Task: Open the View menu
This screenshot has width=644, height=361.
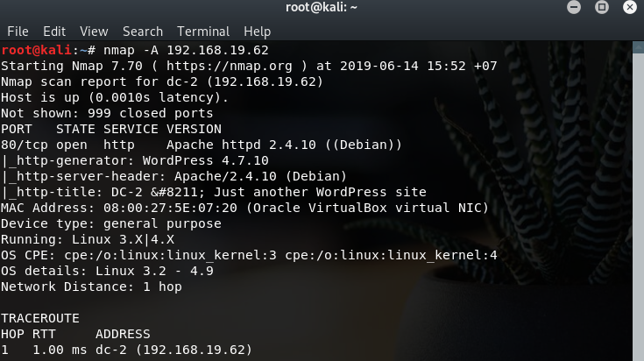Action: click(x=94, y=32)
